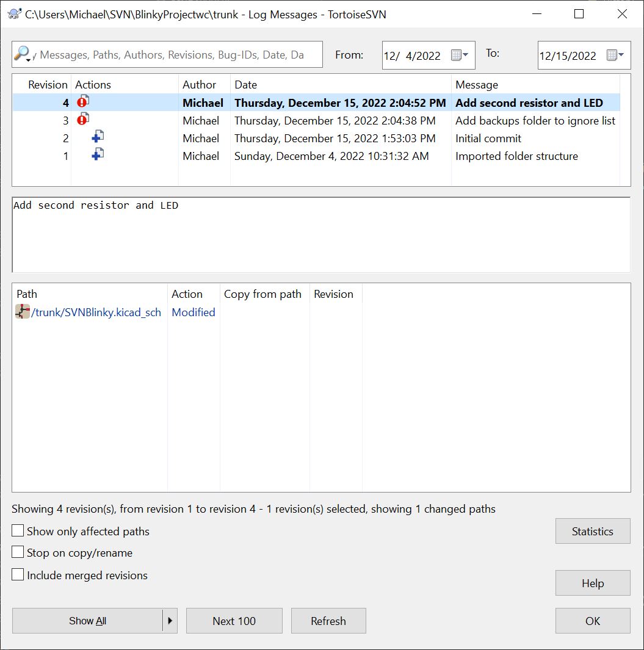Click revision number 3
The width and height of the screenshot is (644, 650).
(x=65, y=121)
